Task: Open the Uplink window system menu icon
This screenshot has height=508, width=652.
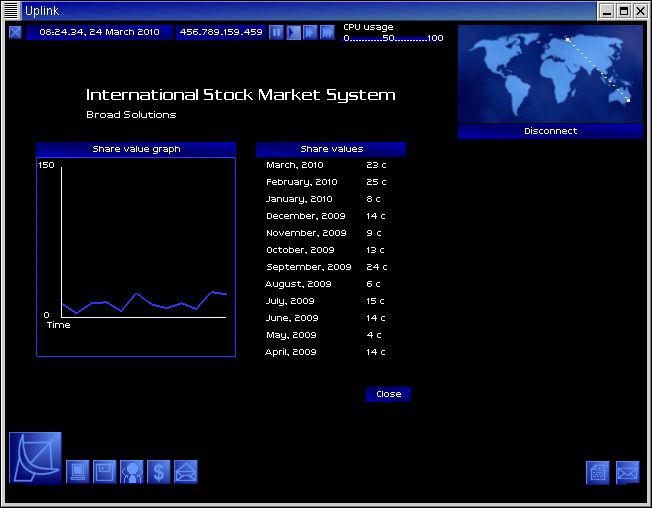Action: [11, 11]
